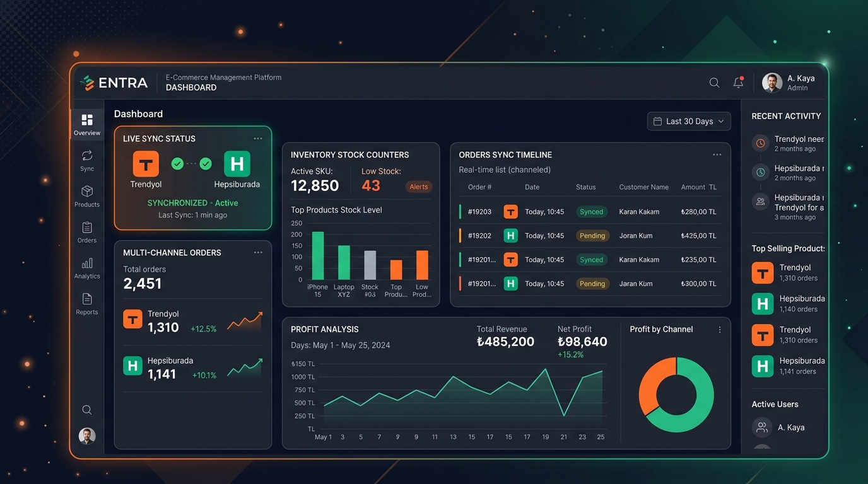Click the Laptop XYZ stock bar
Screen dimensions: 868x484
(x=344, y=263)
